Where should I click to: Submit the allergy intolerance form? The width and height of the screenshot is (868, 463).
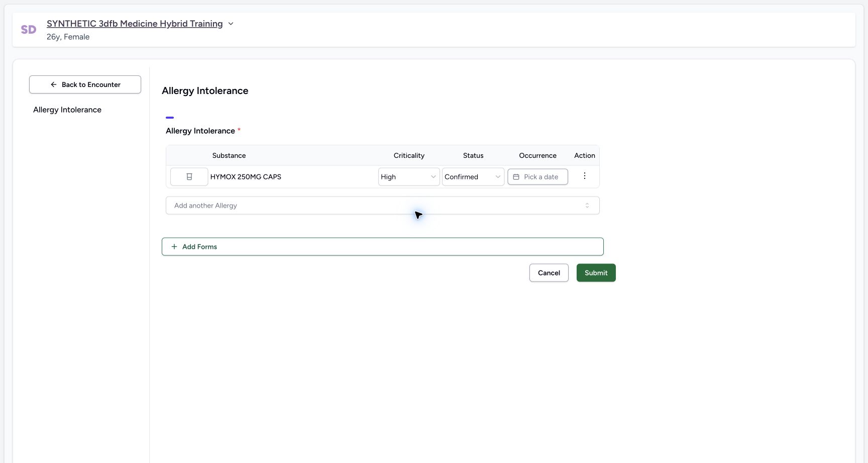596,273
